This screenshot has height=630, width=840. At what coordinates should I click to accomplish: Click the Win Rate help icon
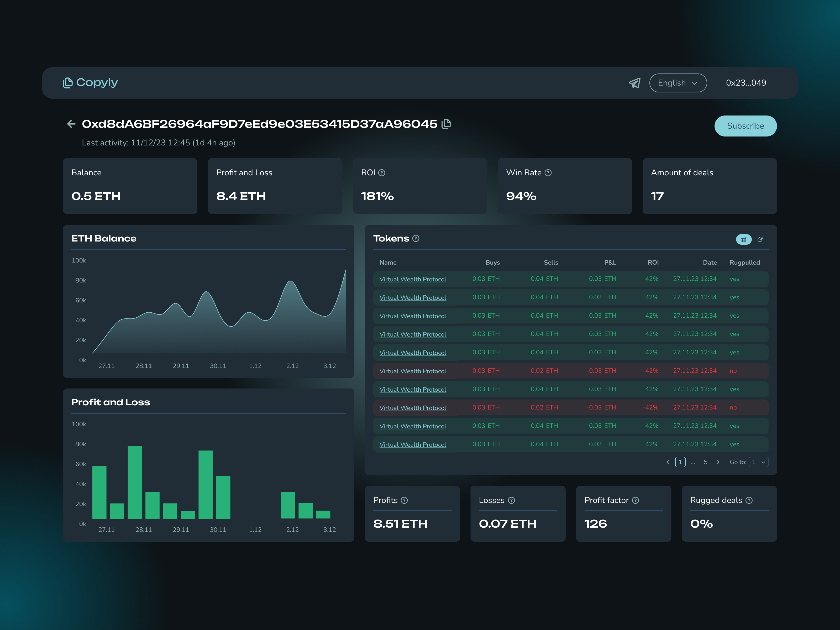548,172
